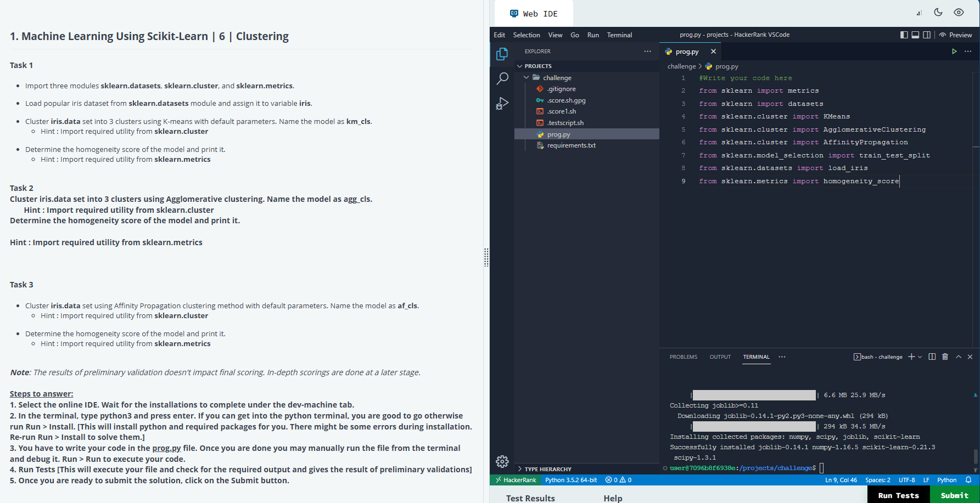The width and height of the screenshot is (980, 503).
Task: Select prog.py in the explorer tree
Action: coord(586,134)
